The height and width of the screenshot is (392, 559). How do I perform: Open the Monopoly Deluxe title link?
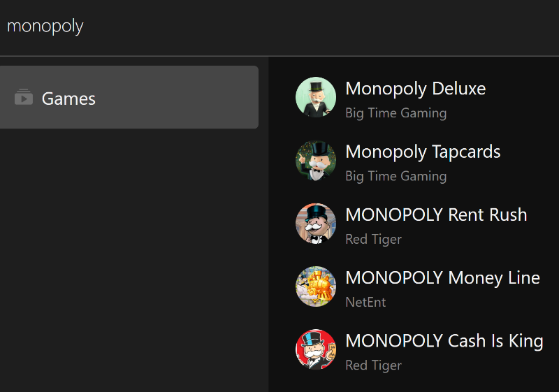point(415,89)
